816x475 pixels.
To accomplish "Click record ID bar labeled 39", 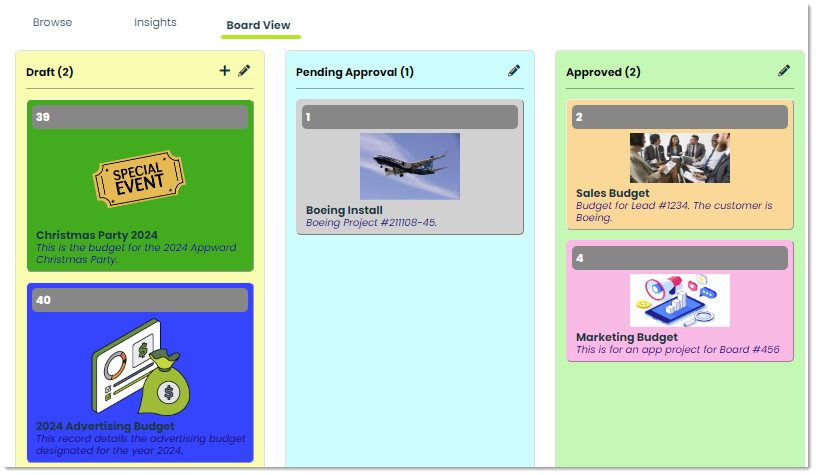I will click(140, 117).
